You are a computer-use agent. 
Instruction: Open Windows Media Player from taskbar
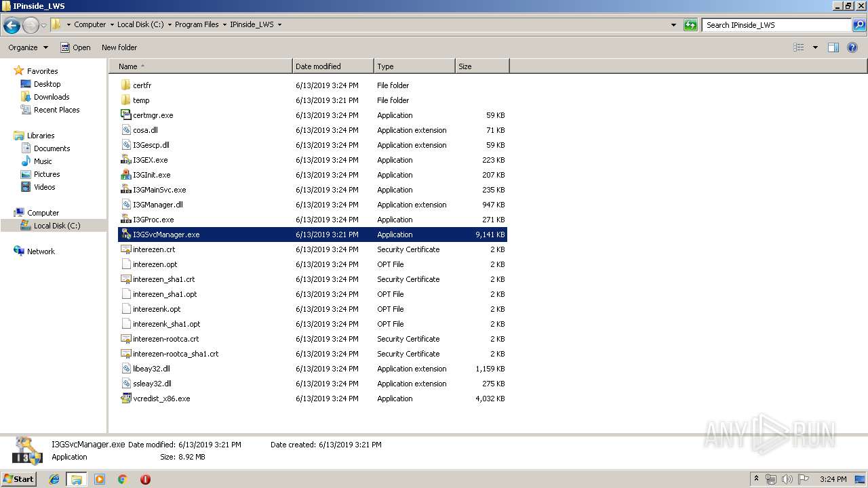pyautogui.click(x=100, y=479)
